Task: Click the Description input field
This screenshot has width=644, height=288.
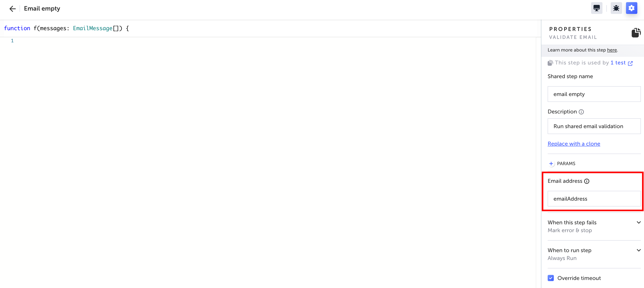Action: (x=594, y=126)
